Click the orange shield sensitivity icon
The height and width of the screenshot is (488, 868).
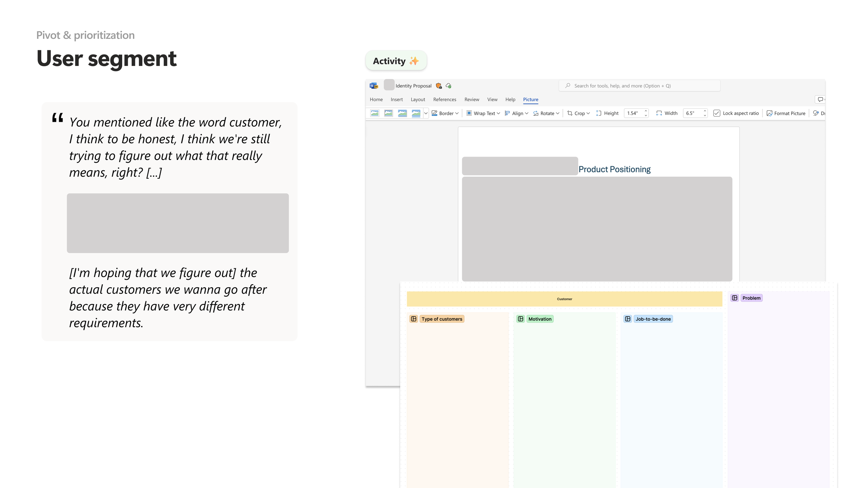point(439,86)
